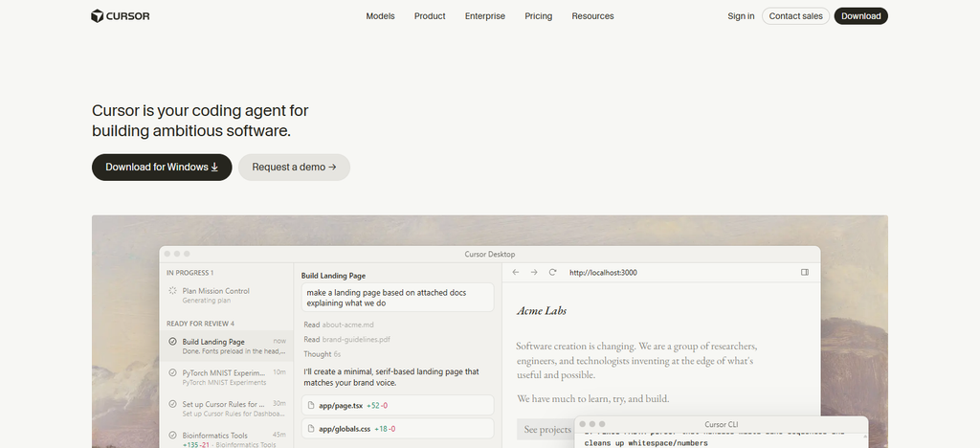The width and height of the screenshot is (980, 448).
Task: Click Read brand-guidelines.pdf line
Action: 346,339
